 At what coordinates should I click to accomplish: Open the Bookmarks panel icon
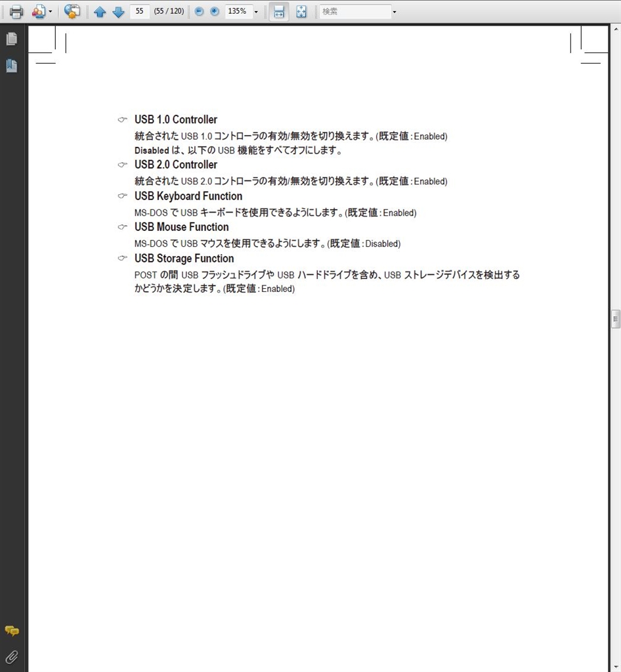(x=12, y=66)
